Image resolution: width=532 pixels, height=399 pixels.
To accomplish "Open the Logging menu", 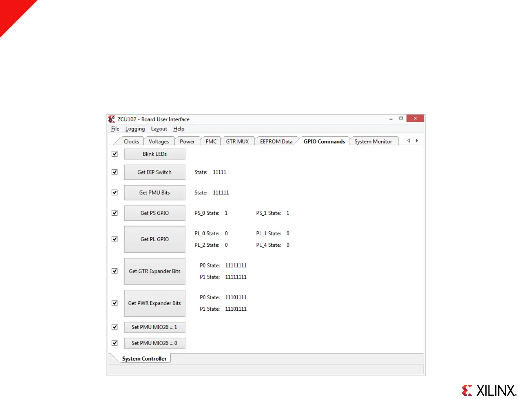I will [135, 129].
